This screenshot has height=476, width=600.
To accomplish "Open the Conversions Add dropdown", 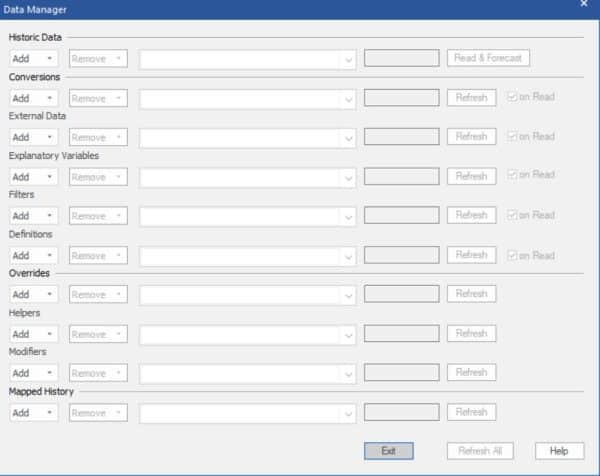I will tap(34, 98).
